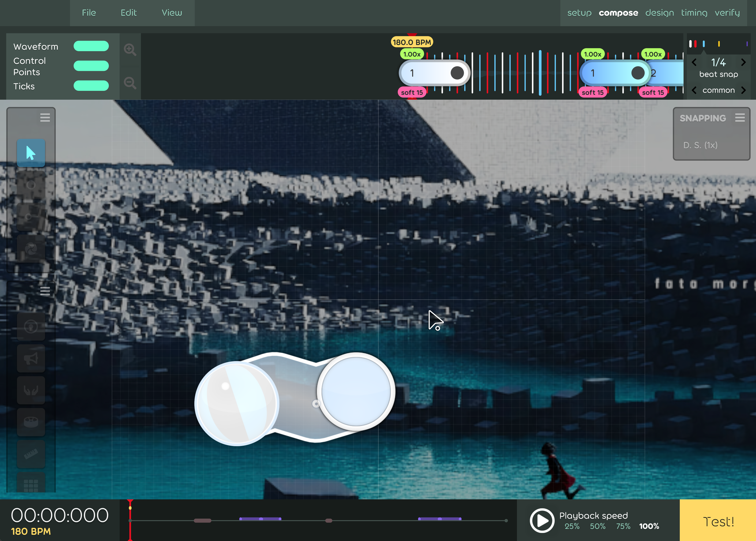Click the 180.0 BPM timing point label
756x541 pixels.
412,42
